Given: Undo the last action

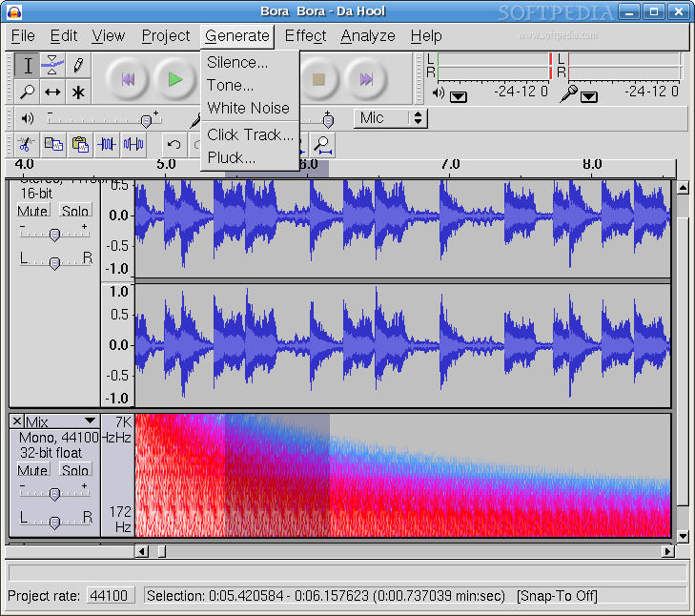Looking at the screenshot, I should [174, 145].
